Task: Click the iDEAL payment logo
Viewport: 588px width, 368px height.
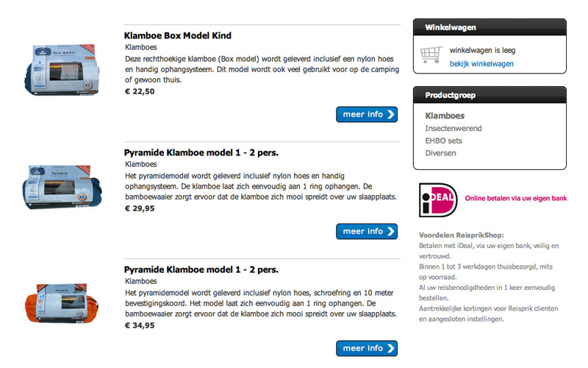Action: pos(437,199)
